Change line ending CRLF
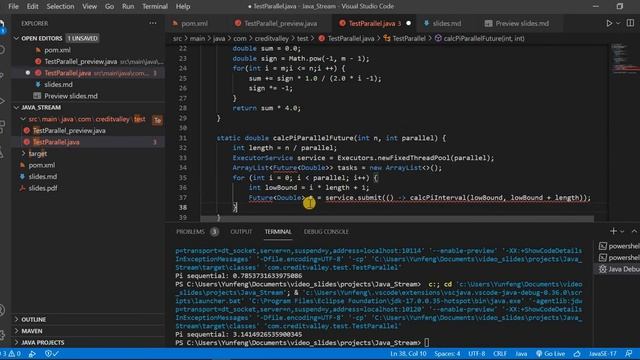Viewport: 640px width, 360px height. [x=500, y=354]
